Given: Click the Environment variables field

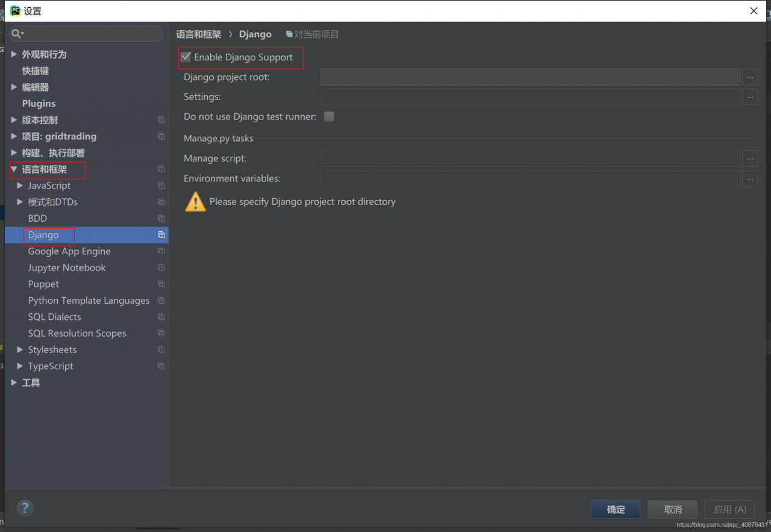Looking at the screenshot, I should pyautogui.click(x=530, y=178).
